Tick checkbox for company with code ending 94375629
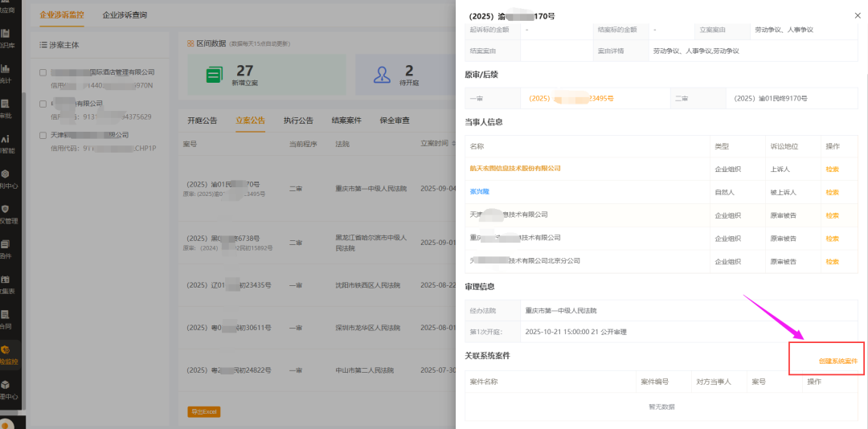This screenshot has height=429, width=868. click(43, 104)
